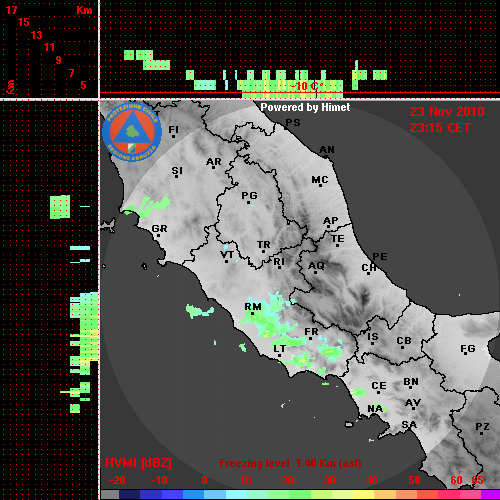The width and height of the screenshot is (500, 500).
Task: Click the VT city label
Action: (x=227, y=255)
